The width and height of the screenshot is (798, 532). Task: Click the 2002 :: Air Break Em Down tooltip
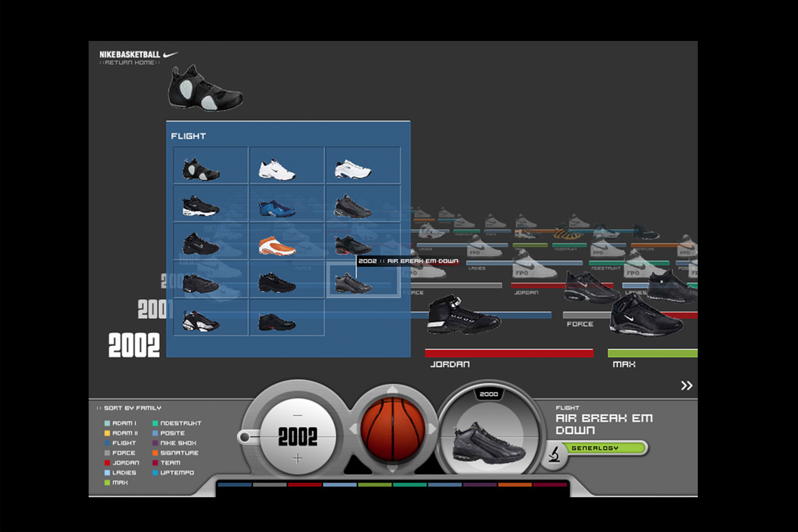pos(408,261)
